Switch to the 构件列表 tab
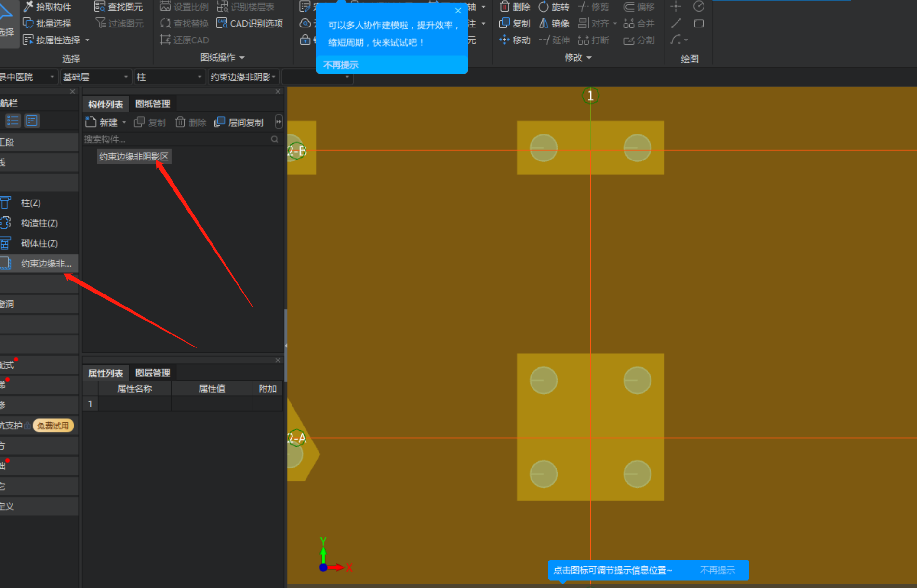Viewport: 917px width, 588px height. [x=106, y=104]
